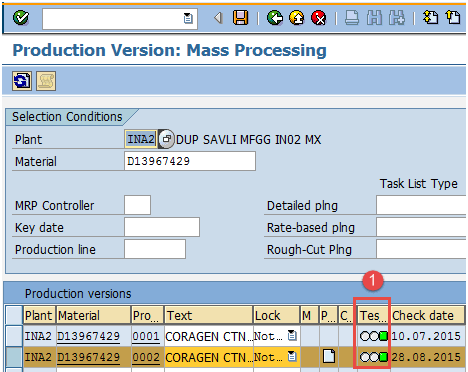Click the yellow Exit up-arrow icon
This screenshot has width=468, height=372.
coord(297,18)
